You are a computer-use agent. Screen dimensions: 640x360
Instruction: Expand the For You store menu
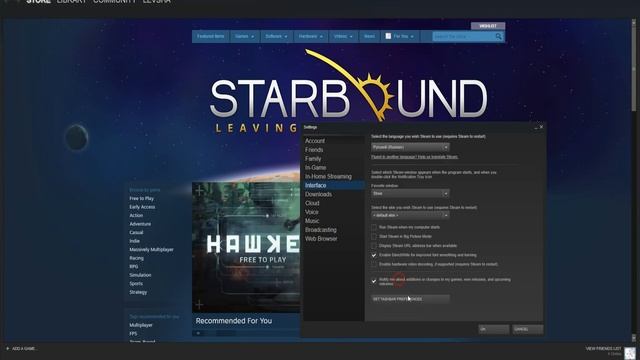pos(400,36)
